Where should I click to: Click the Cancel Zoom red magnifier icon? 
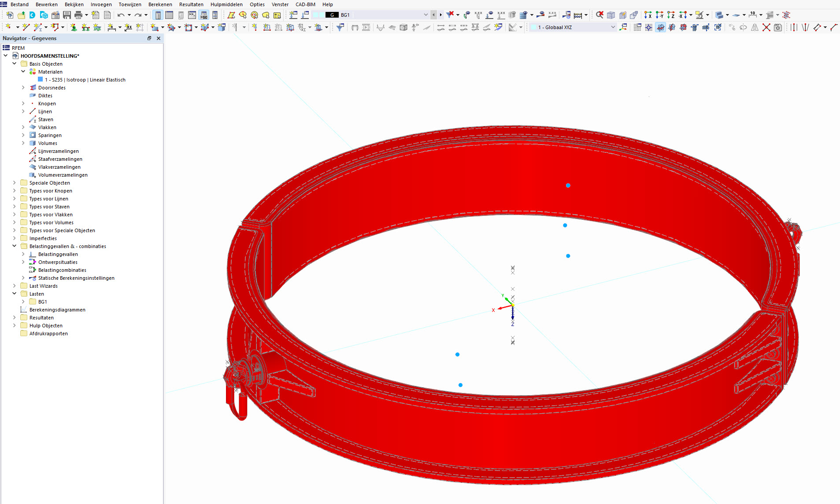point(599,15)
